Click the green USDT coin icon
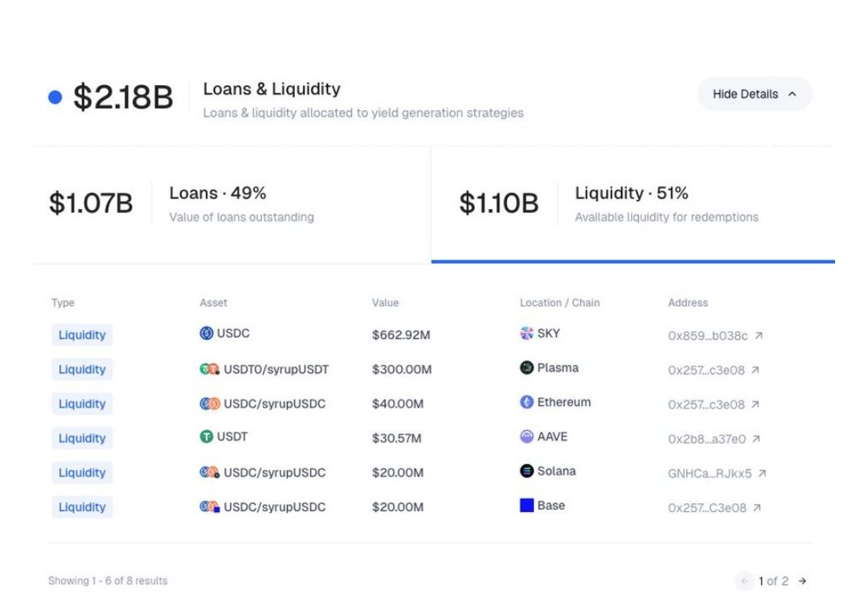868x615 pixels. (207, 437)
